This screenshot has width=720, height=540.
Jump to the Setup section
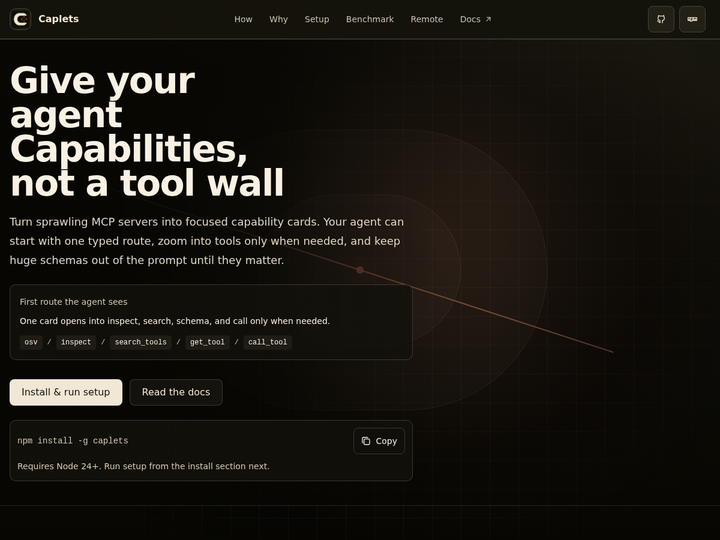[x=317, y=19]
